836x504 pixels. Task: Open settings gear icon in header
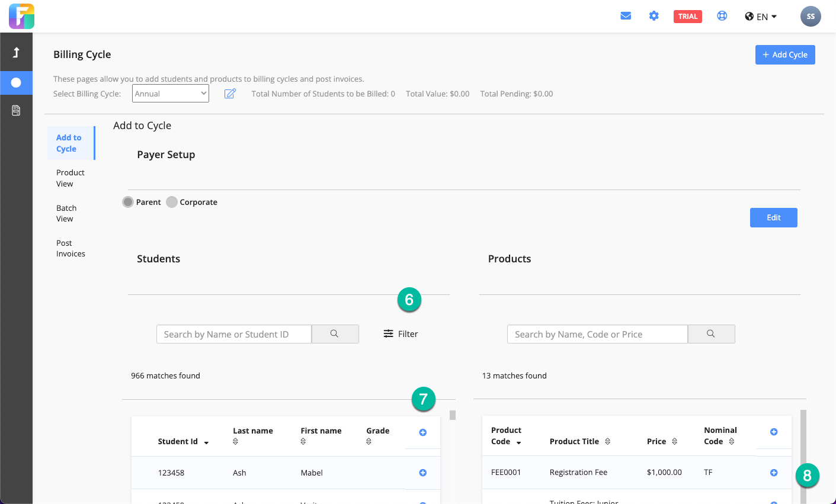654,16
